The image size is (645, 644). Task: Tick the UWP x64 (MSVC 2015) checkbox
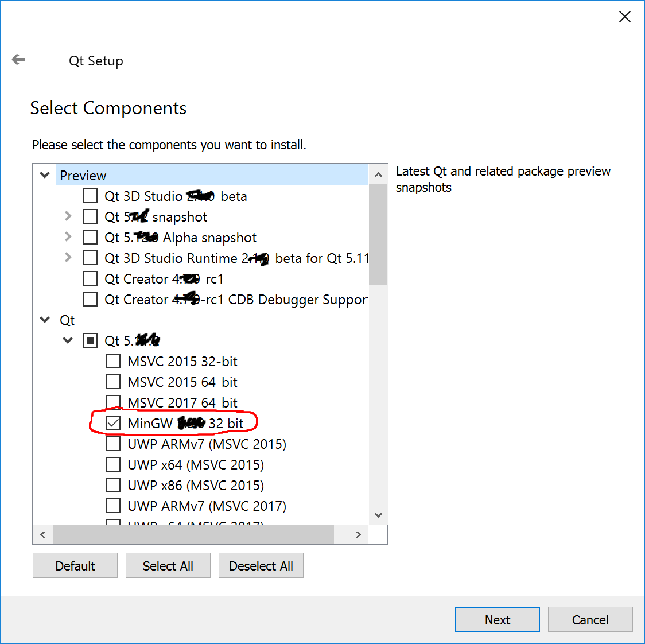113,465
